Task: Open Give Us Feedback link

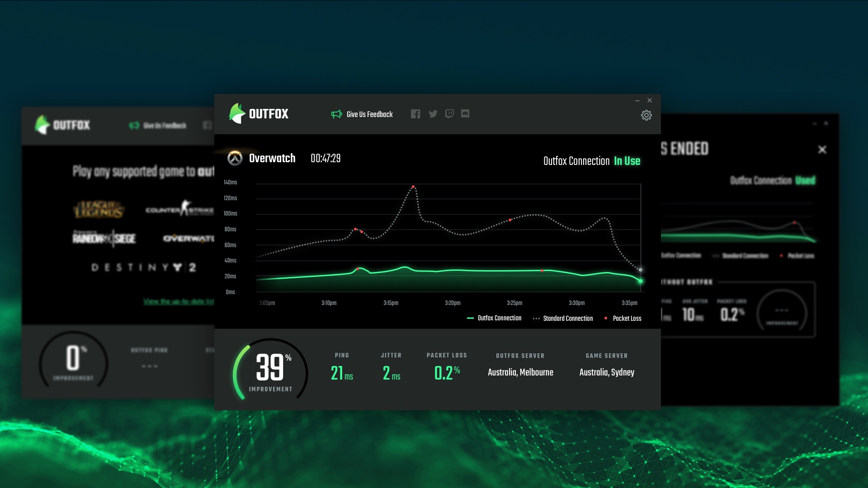Action: point(369,114)
